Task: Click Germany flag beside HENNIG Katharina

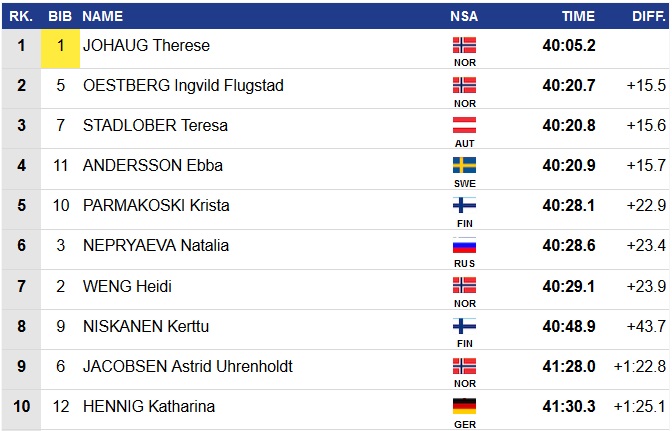Action: (x=464, y=405)
